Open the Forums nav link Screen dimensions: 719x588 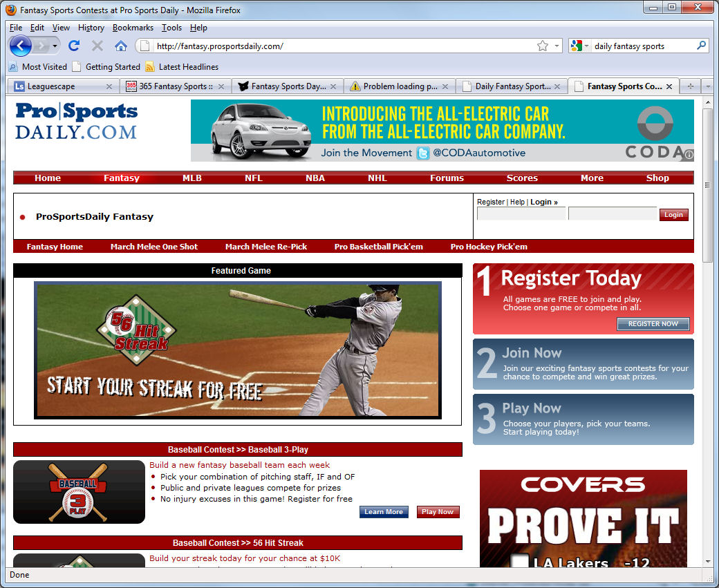(x=447, y=178)
